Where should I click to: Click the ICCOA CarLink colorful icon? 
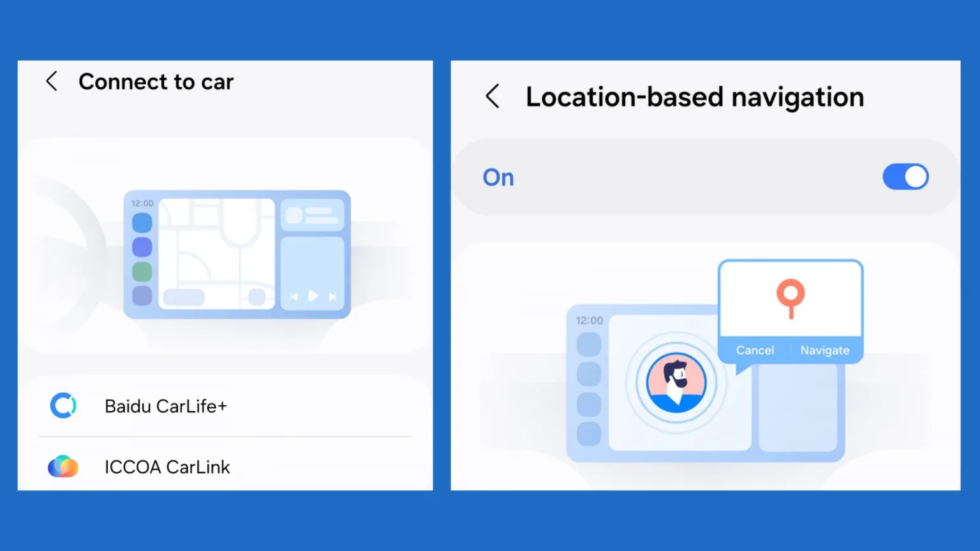(x=63, y=467)
